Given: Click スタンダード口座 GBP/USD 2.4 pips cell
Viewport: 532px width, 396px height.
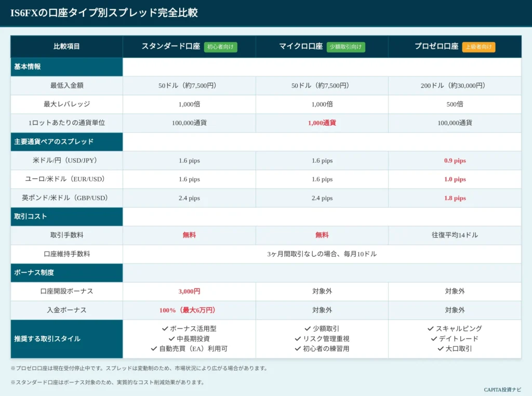Looking at the screenshot, I should (x=189, y=198).
